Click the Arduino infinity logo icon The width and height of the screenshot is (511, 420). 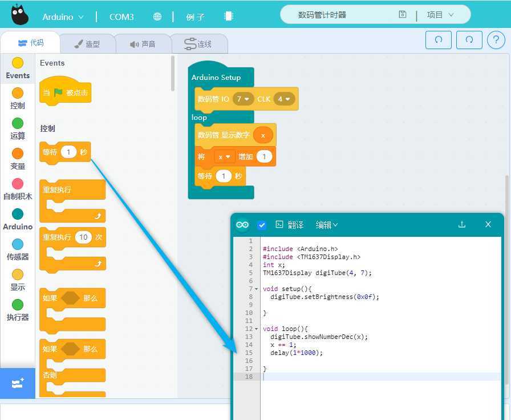click(x=242, y=225)
